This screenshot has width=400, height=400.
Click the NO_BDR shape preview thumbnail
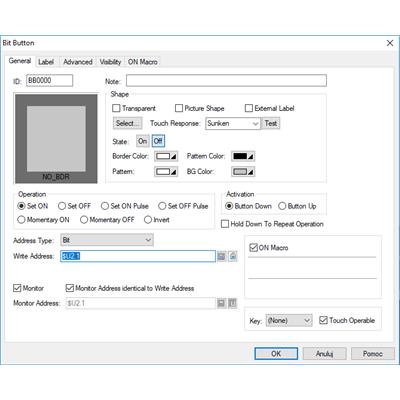[56, 139]
